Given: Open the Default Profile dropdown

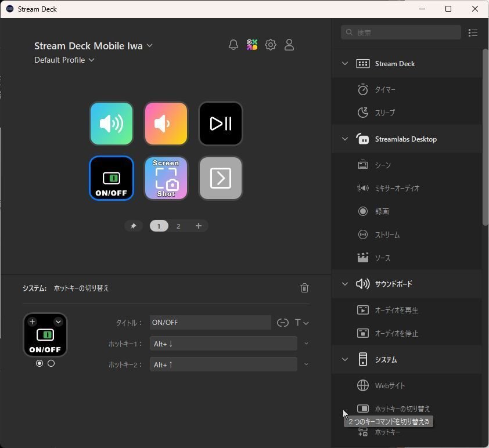Looking at the screenshot, I should (64, 60).
